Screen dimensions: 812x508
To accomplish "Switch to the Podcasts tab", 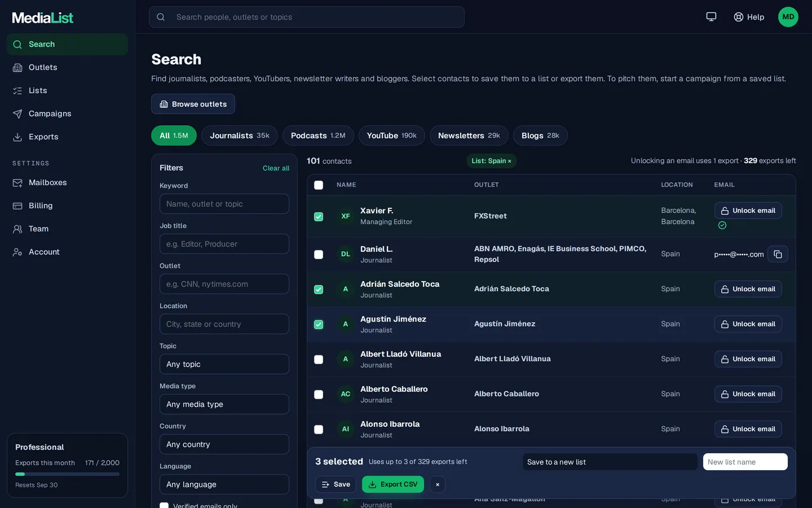I will tap(318, 135).
